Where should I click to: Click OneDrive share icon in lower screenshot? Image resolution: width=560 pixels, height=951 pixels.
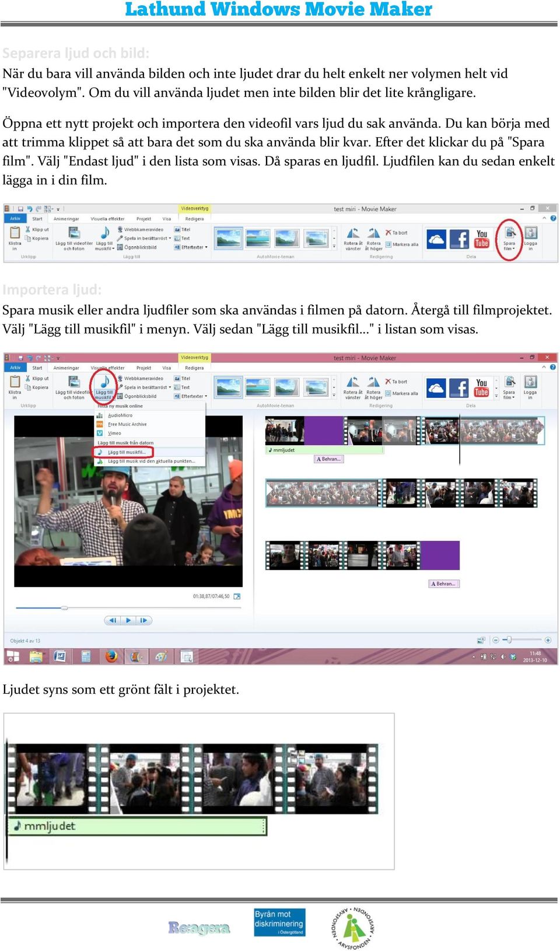(436, 388)
